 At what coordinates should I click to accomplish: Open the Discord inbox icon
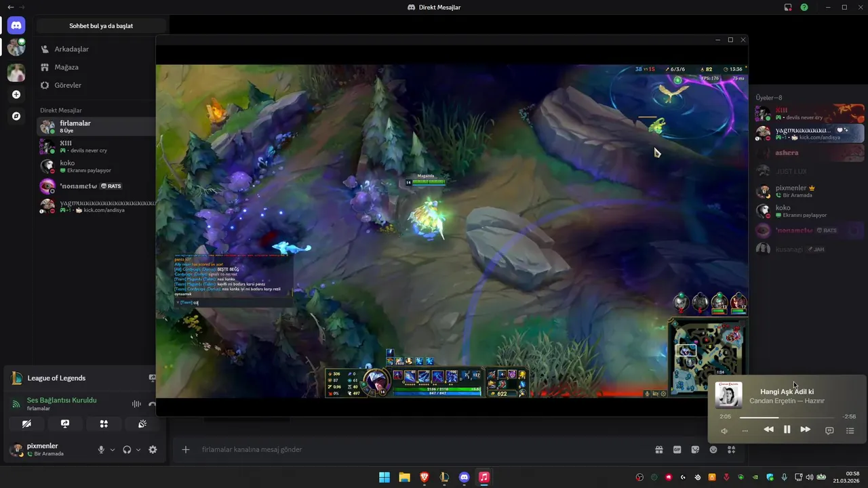pos(788,7)
